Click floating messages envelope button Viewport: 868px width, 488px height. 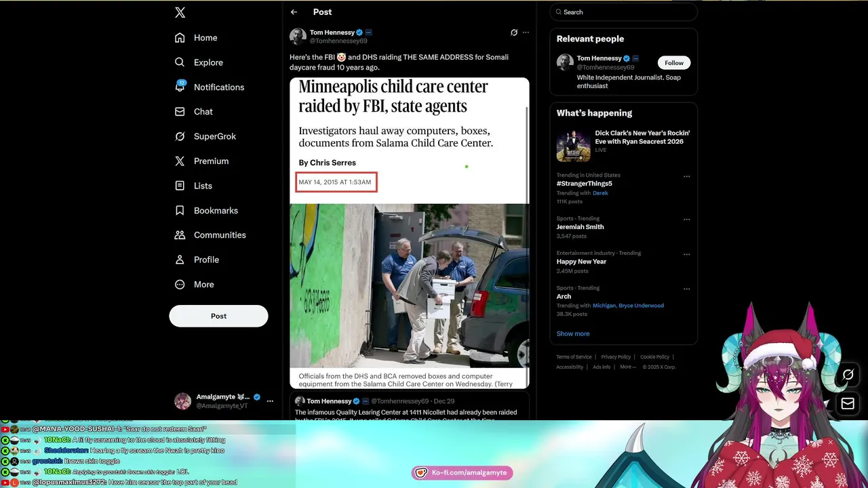coord(848,404)
